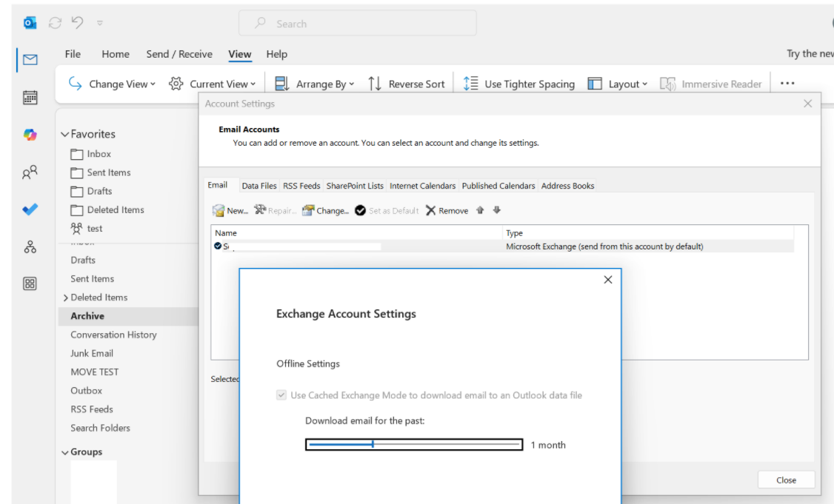Screen dimensions: 834x504
Task: Select the Microsoft Exchange account row
Action: click(x=503, y=246)
